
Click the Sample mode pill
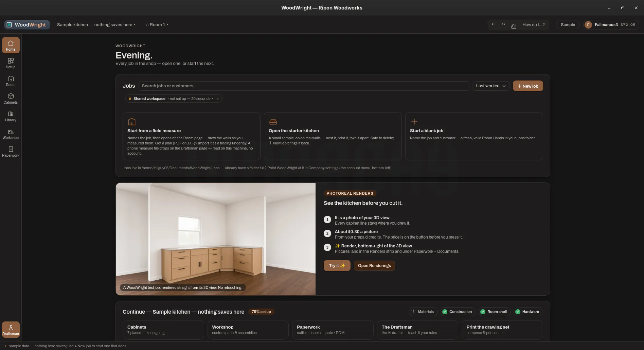point(568,24)
